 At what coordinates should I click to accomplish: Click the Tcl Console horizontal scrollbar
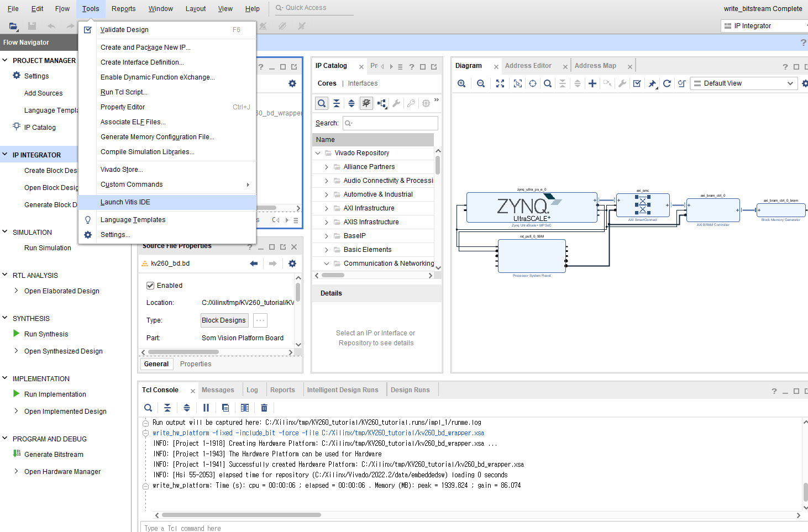[x=242, y=515]
